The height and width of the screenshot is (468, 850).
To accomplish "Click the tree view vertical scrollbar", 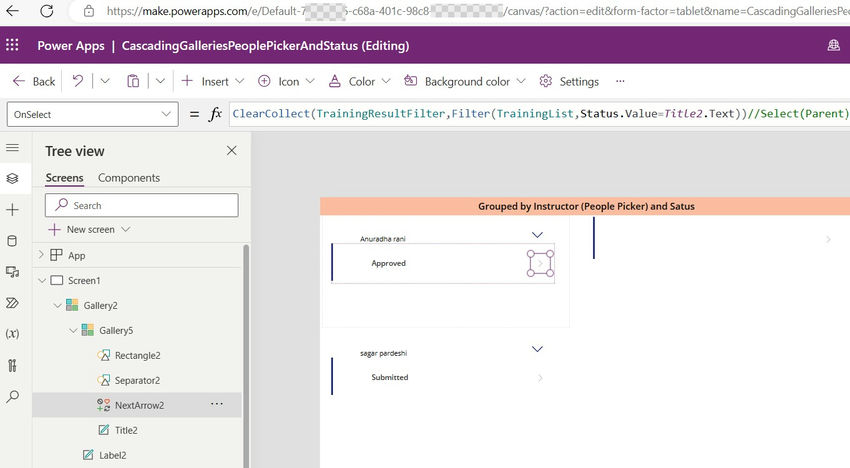I will [246, 356].
